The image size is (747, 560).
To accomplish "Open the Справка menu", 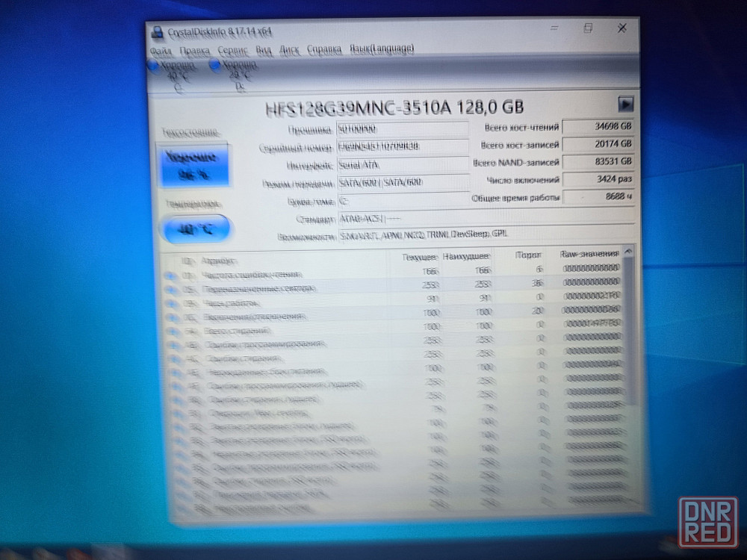I will click(324, 49).
